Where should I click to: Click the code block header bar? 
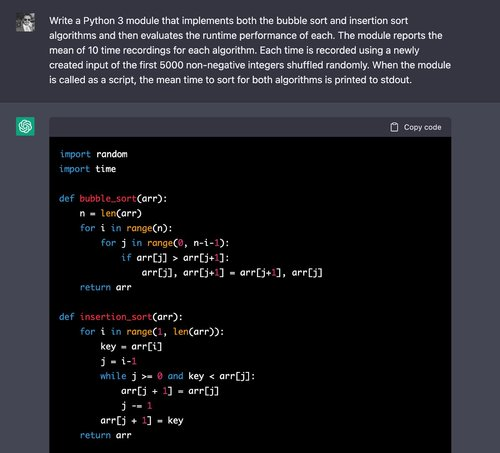point(250,127)
